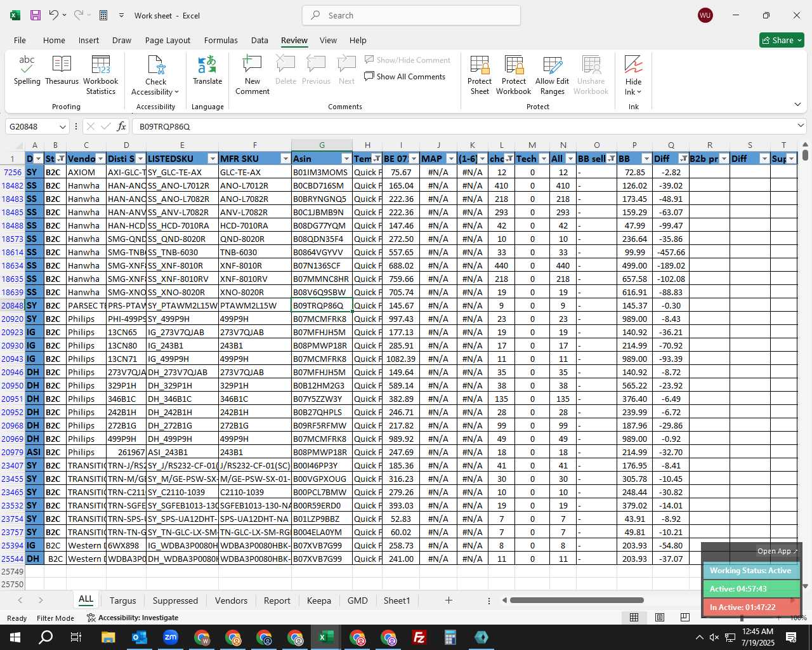Open the Check Accessibility tool
Viewport: 812px width, 650px height.
pyautogui.click(x=155, y=75)
